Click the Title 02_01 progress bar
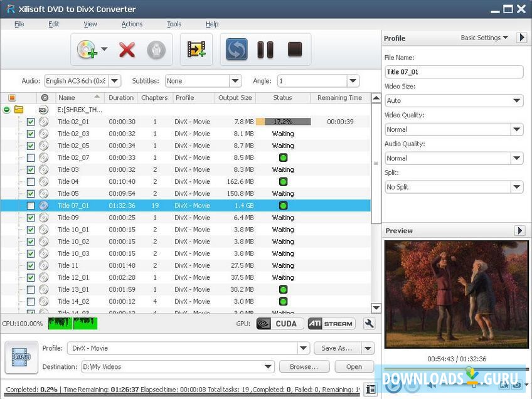This screenshot has width=532, height=399. point(284,122)
